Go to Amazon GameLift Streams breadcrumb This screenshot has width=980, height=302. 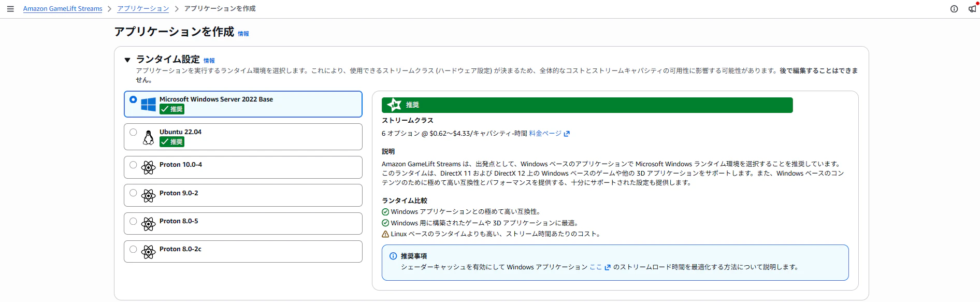click(63, 9)
